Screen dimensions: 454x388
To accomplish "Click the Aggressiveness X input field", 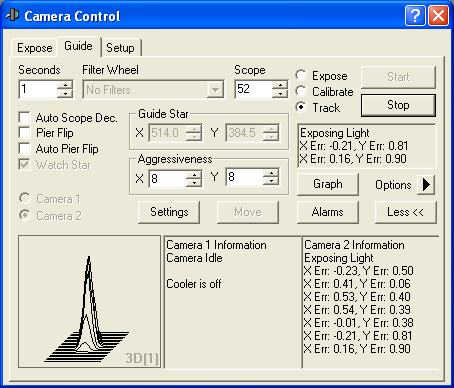I will pos(168,178).
